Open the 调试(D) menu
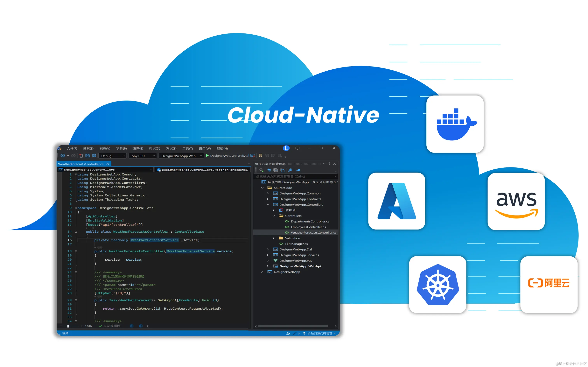 click(154, 149)
